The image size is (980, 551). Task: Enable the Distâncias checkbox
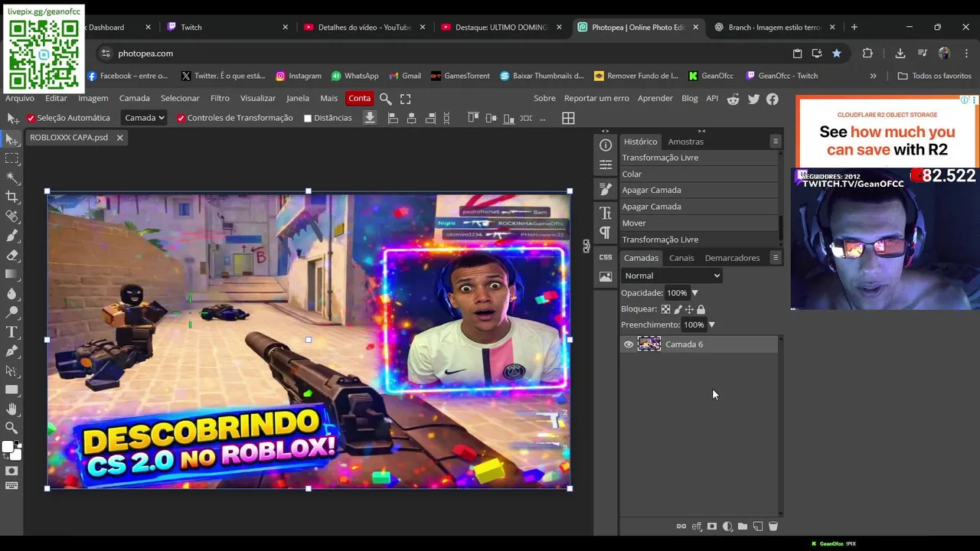[x=308, y=118]
